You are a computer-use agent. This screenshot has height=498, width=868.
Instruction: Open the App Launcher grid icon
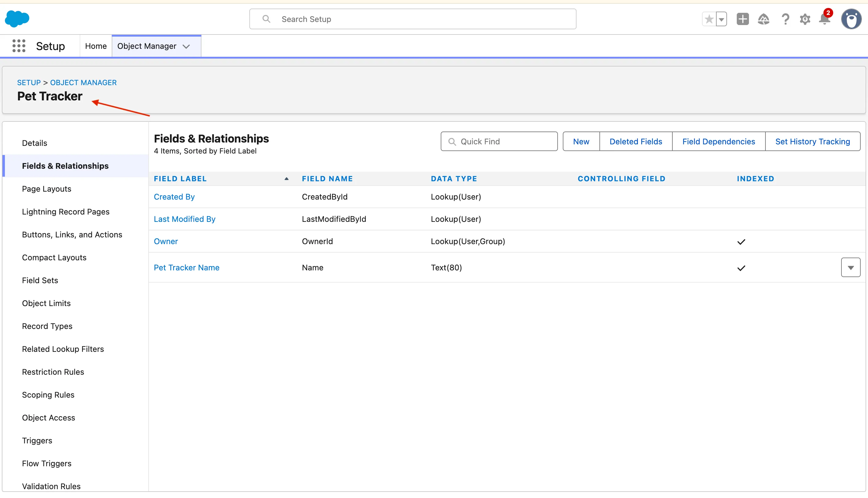click(x=19, y=46)
